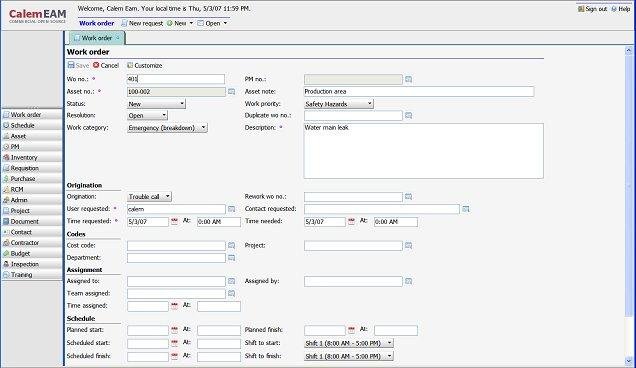636x368 pixels.
Task: Open the Scheduled start calendar icon
Action: point(174,343)
